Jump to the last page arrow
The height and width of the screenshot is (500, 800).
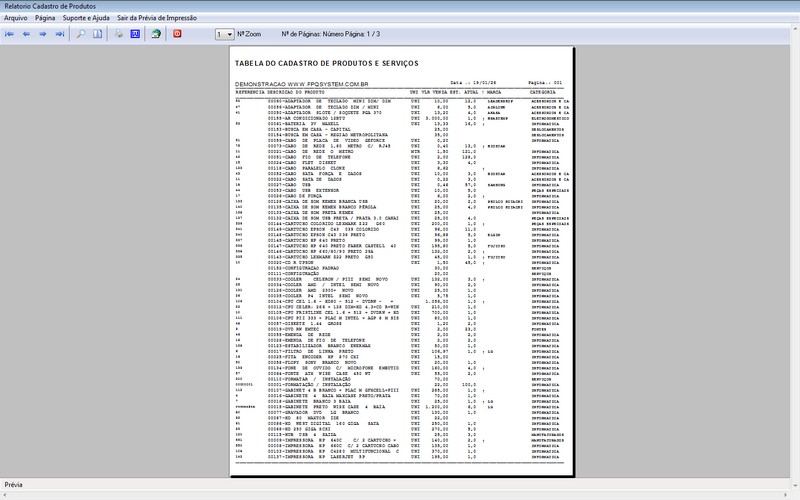pos(60,34)
